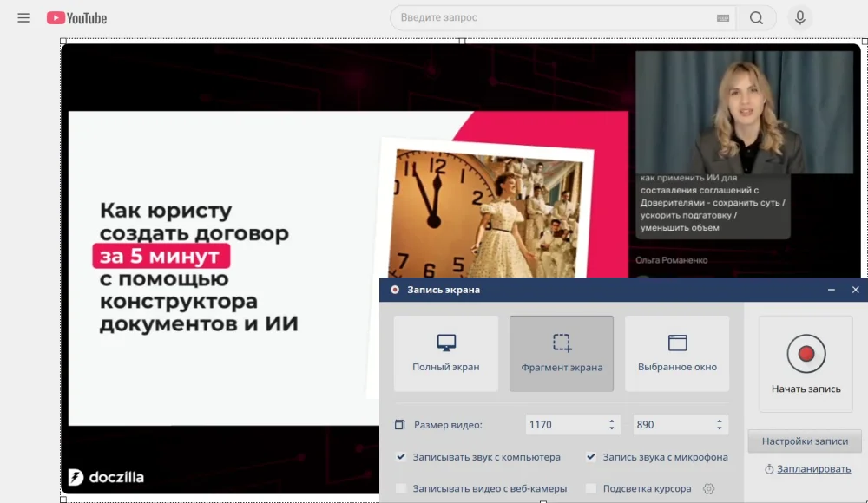Click the clock icon next to Запланировать
Viewport: 868px width, 503px height.
[767, 469]
